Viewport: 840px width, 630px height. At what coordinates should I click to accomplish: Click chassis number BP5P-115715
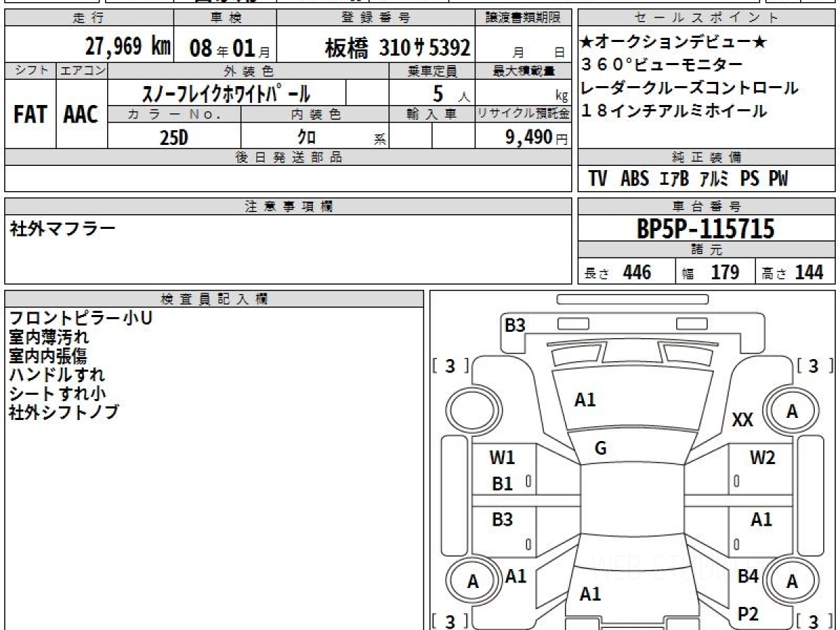click(x=706, y=228)
